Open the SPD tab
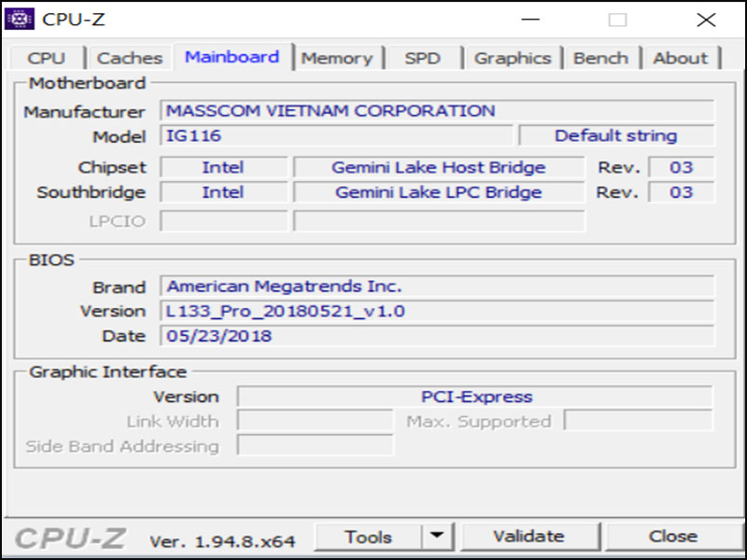 [423, 58]
